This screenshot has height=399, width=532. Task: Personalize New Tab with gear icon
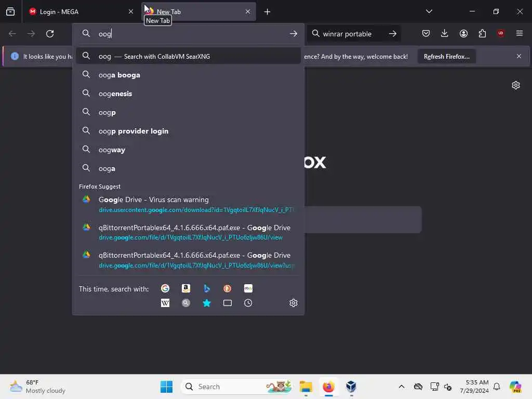pyautogui.click(x=516, y=85)
